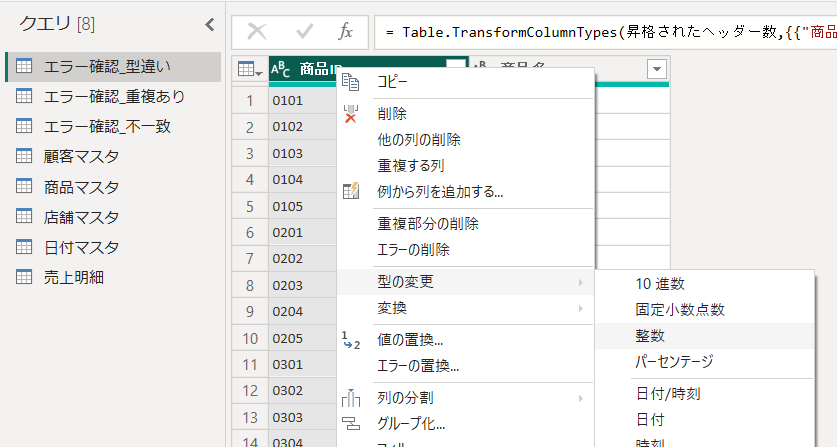This screenshot has height=447, width=837.
Task: Click cell 0303 in row 13
Action: (x=303, y=417)
